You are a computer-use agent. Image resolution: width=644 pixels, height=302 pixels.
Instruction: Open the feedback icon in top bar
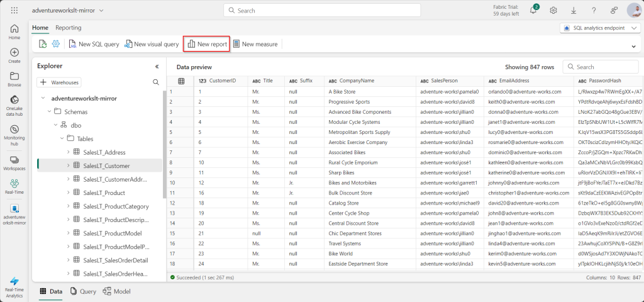[x=614, y=10]
